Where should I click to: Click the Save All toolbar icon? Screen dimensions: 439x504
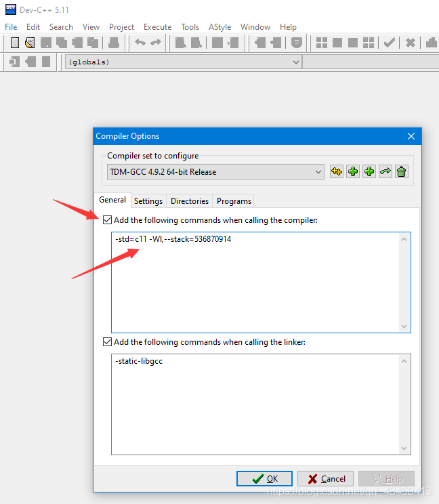click(x=62, y=43)
